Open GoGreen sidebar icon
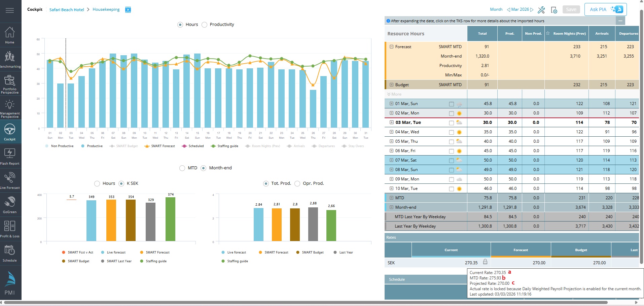This screenshot has height=306, width=644. pyautogui.click(x=10, y=205)
